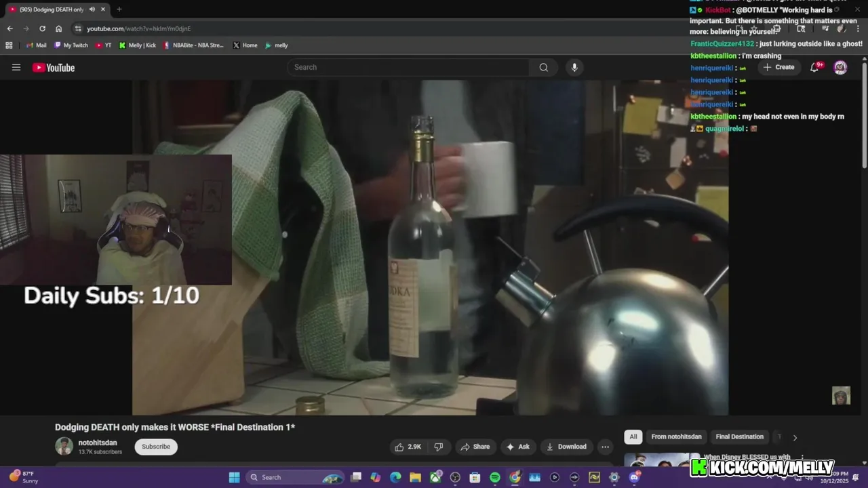Subscribe to notohitsdan channel
Screen dimensions: 868x488
click(156, 447)
